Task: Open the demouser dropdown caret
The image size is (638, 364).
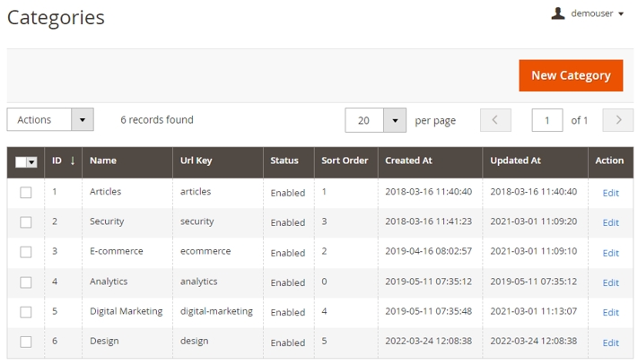Action: pos(621,13)
